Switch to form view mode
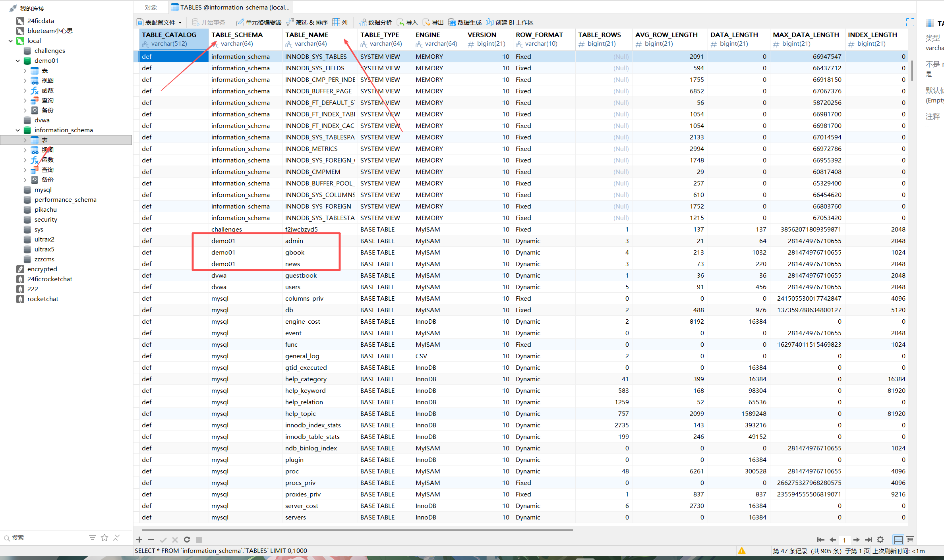Screen dimensions: 944x560 click(x=910, y=540)
